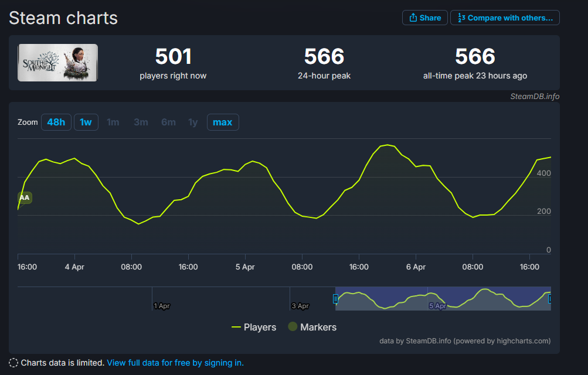Click the disabled 1y zoom option
The height and width of the screenshot is (375, 588).
[x=193, y=122]
